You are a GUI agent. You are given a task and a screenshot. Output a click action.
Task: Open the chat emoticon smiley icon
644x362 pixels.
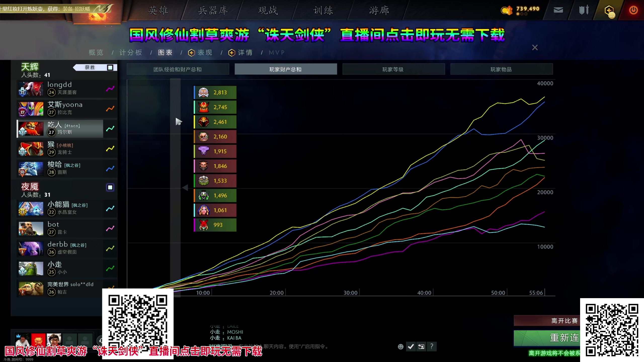coord(400,347)
